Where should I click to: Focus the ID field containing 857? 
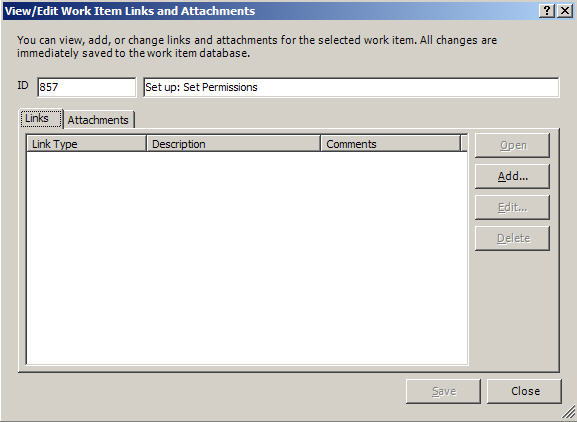86,87
